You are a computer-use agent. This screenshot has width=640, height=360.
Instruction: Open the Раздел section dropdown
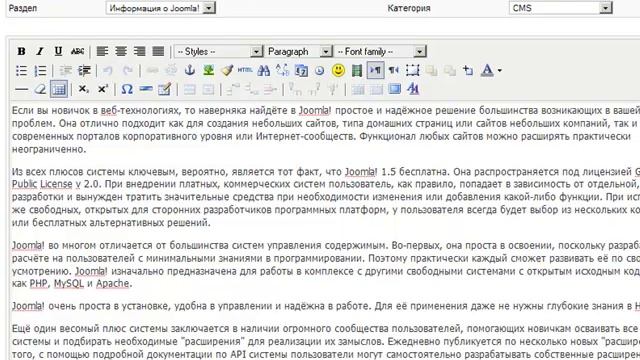tap(160, 8)
